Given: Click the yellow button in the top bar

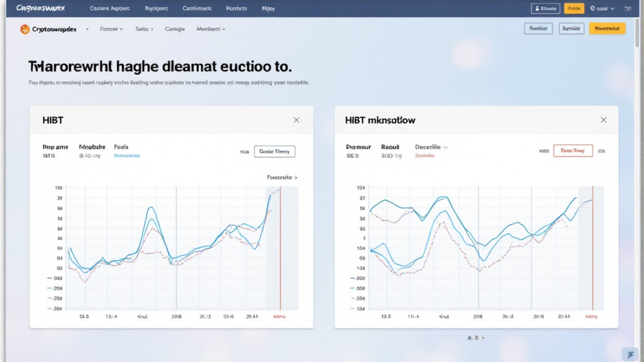Looking at the screenshot, I should point(574,9).
